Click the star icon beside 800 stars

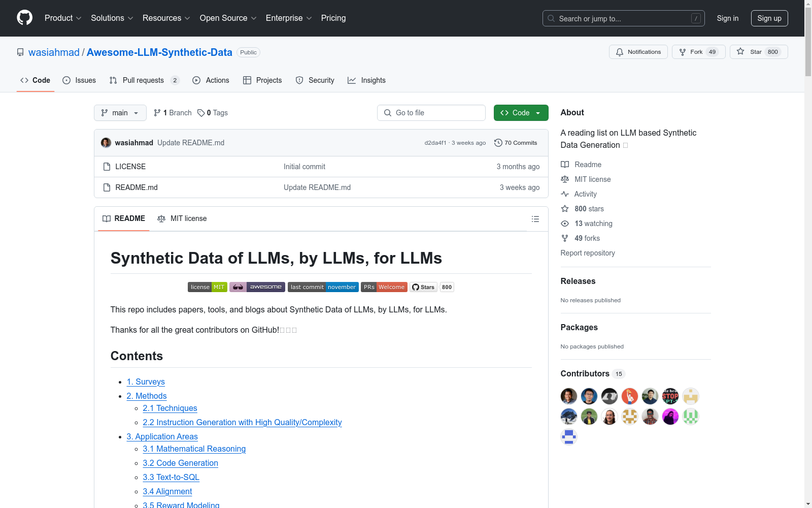coord(565,209)
